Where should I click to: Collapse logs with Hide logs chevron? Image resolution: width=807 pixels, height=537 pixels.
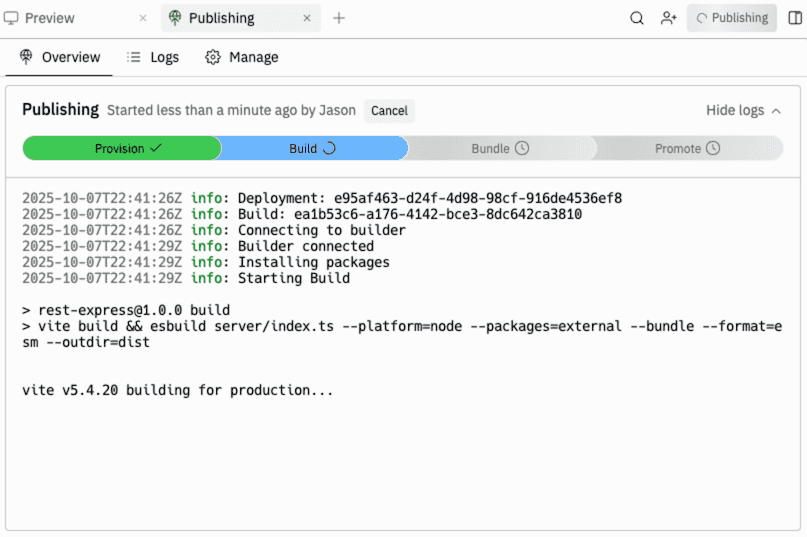776,111
